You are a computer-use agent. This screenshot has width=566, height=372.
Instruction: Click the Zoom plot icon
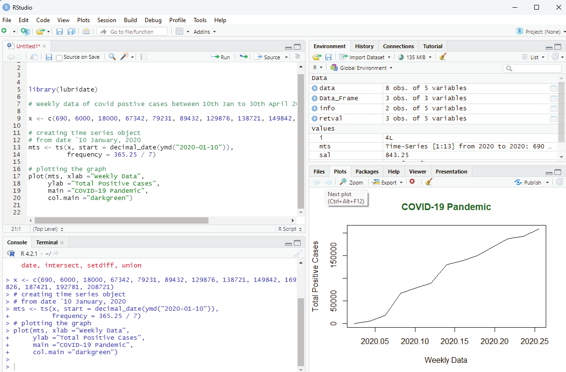[351, 182]
